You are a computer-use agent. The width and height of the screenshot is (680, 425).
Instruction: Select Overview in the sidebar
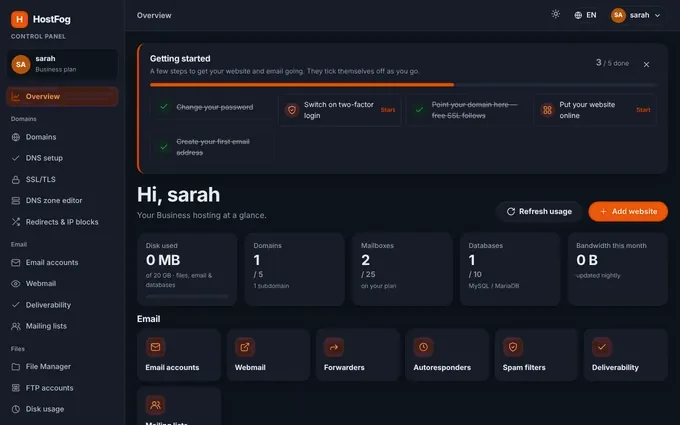[62, 96]
